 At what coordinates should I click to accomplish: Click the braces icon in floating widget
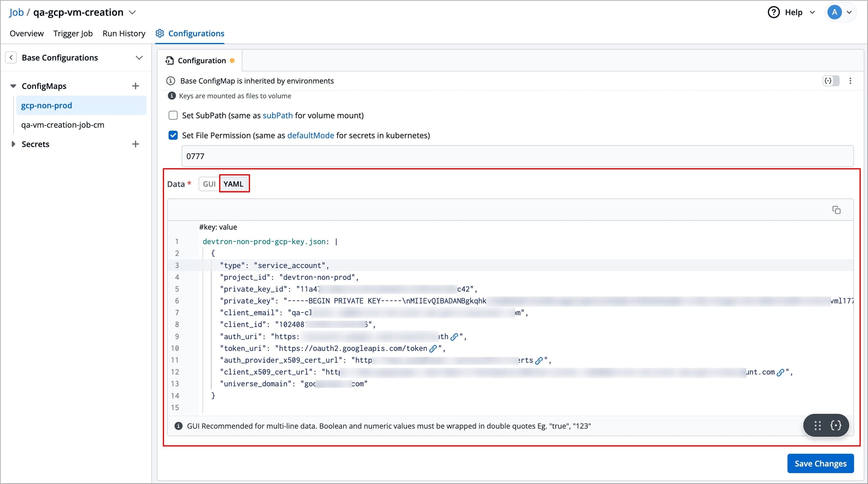tap(836, 426)
